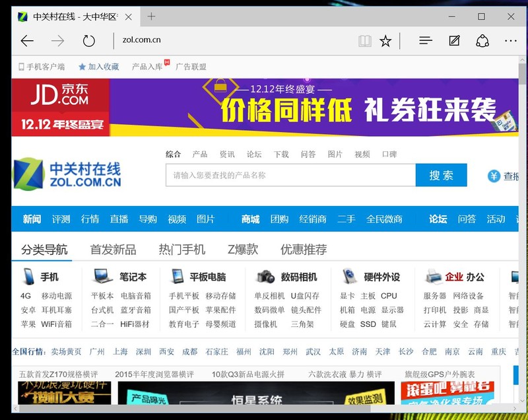Select the 下载 search category tab
Image resolution: width=528 pixels, height=420 pixels.
[x=281, y=155]
